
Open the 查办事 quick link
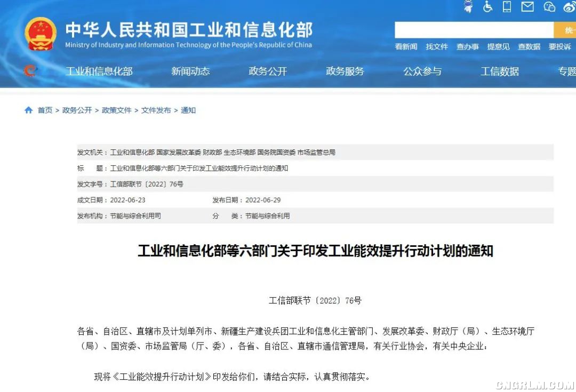[468, 46]
